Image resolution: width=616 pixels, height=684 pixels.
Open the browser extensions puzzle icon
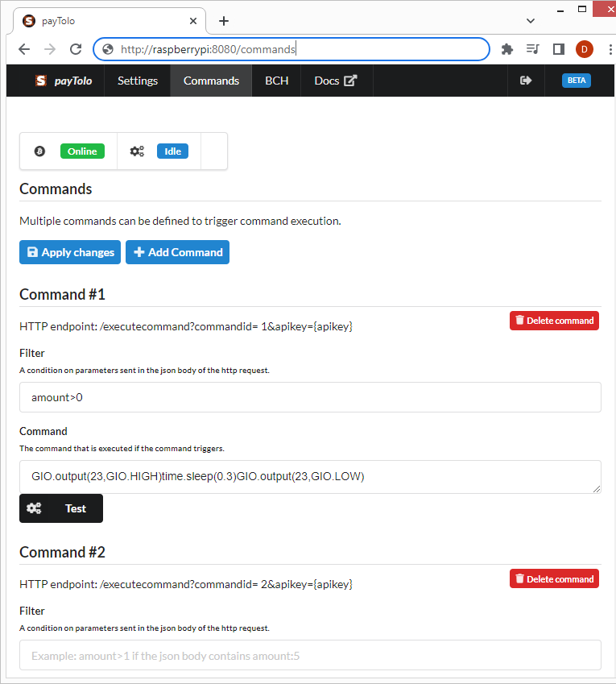click(507, 49)
